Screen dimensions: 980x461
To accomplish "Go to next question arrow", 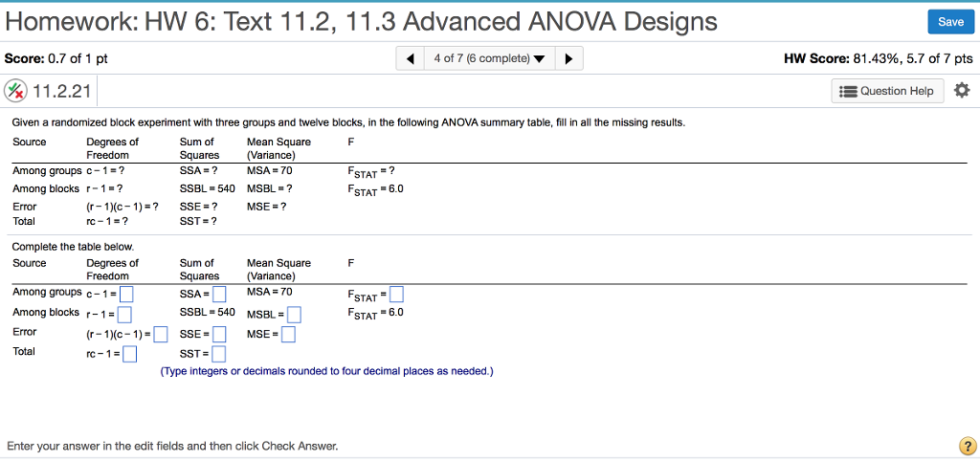I will point(568,58).
